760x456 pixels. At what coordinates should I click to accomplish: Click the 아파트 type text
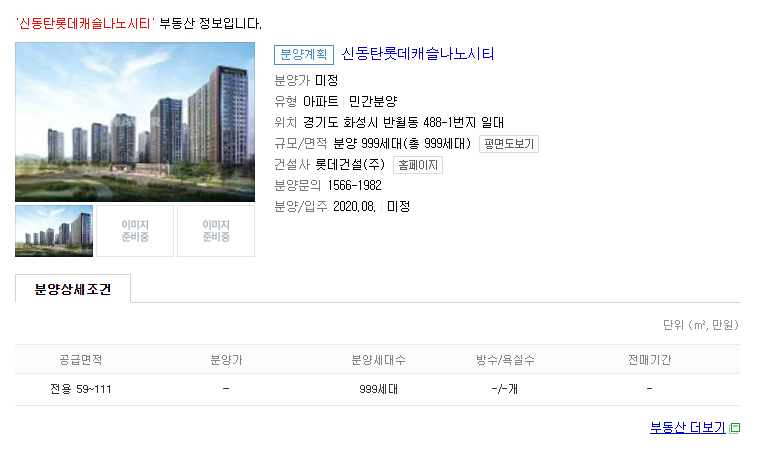click(320, 102)
